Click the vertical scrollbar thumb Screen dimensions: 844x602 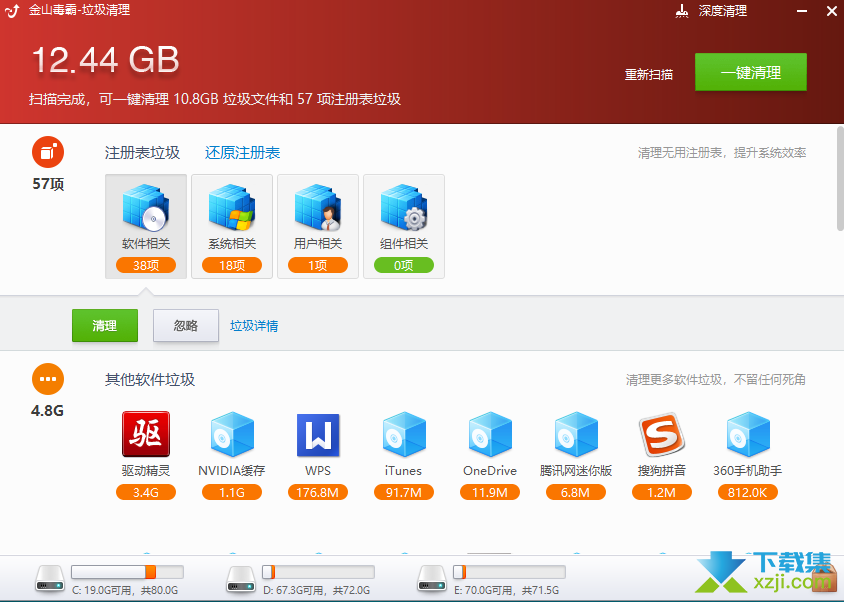click(840, 179)
